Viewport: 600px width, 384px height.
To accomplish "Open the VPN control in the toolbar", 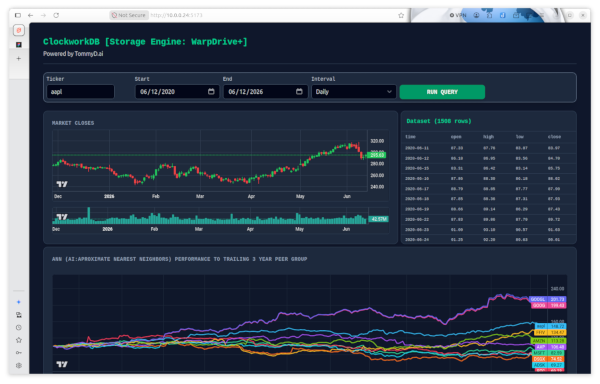I will click(458, 15).
